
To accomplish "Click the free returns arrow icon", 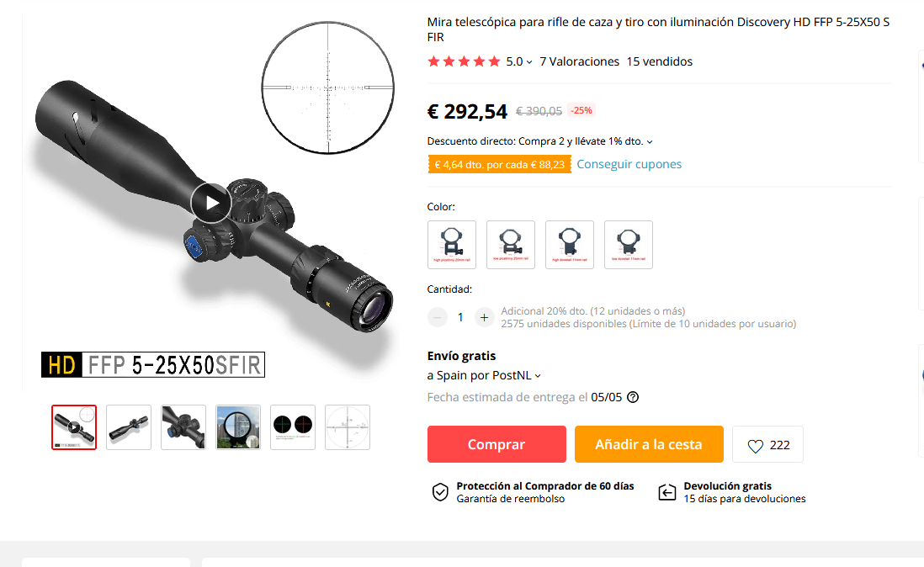I will [667, 491].
